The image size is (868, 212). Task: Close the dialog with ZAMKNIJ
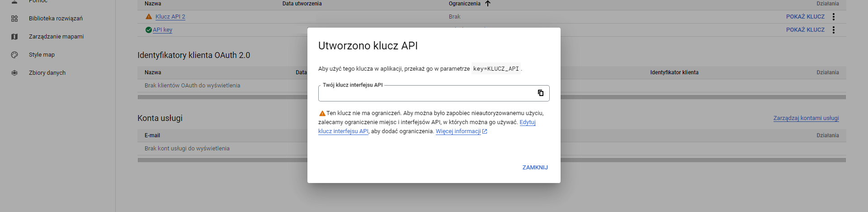535,168
